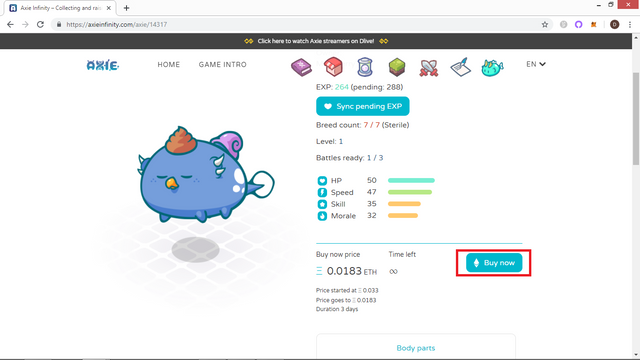Click the page vertical scrollbar thumb
Image resolution: width=640 pixels, height=360 pixels.
coord(636,119)
